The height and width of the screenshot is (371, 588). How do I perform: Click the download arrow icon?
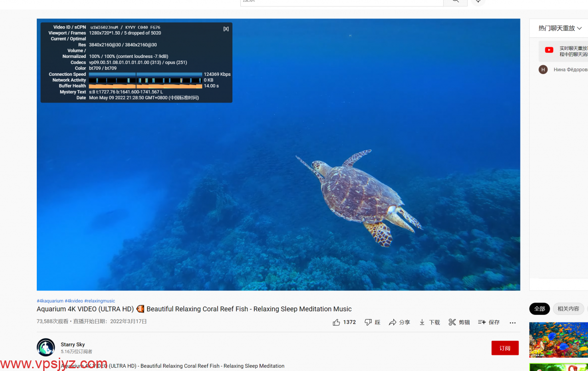pyautogui.click(x=422, y=322)
